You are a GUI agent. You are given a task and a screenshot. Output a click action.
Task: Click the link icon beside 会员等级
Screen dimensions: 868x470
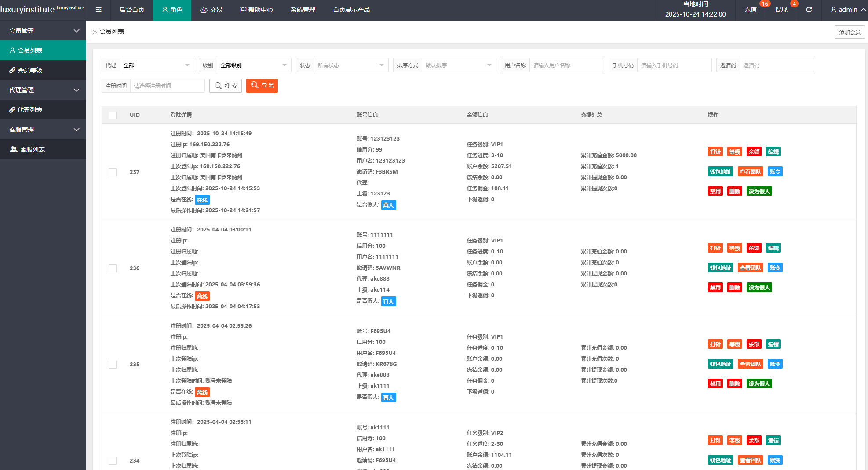point(12,70)
